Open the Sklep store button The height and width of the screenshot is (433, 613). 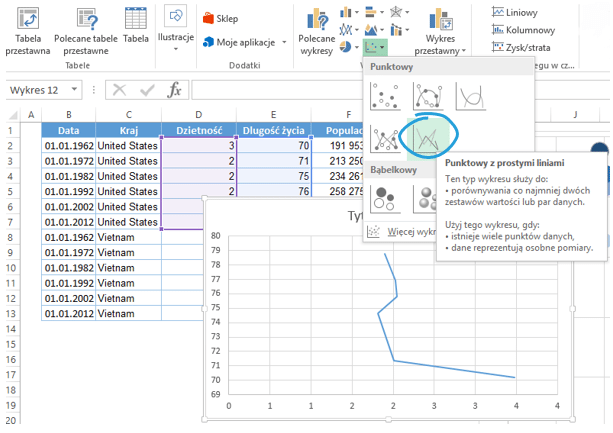coord(220,18)
